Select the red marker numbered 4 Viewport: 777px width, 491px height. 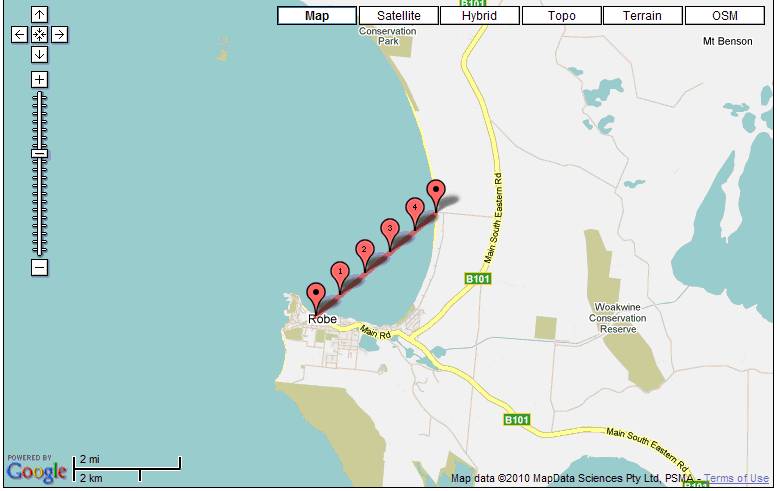415,210
